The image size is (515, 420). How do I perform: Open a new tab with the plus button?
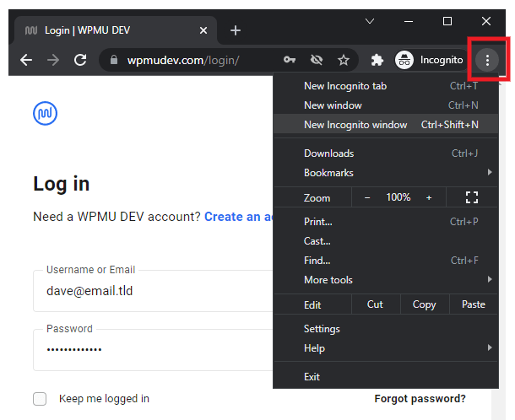236,30
